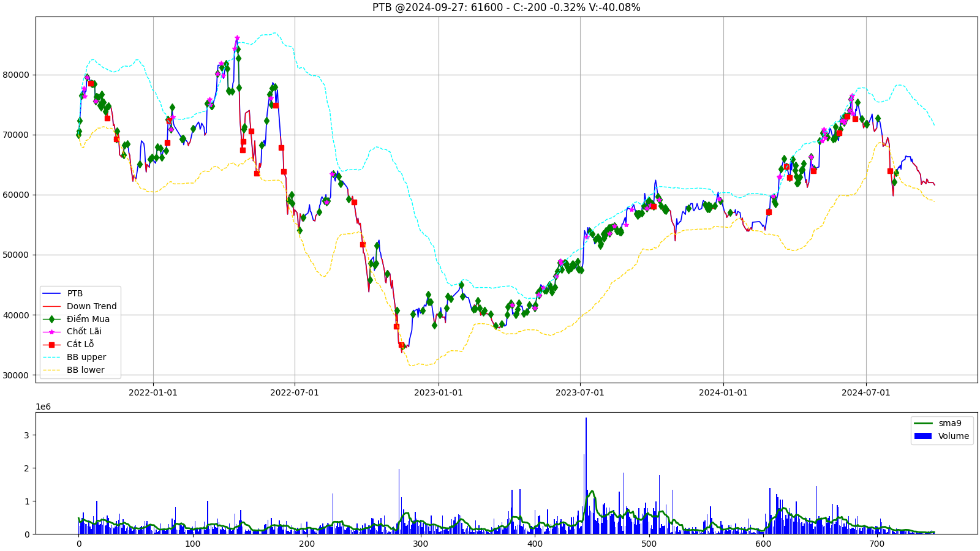The width and height of the screenshot is (980, 551).
Task: Click the 400 tick on the volume x-axis
Action: (x=535, y=544)
